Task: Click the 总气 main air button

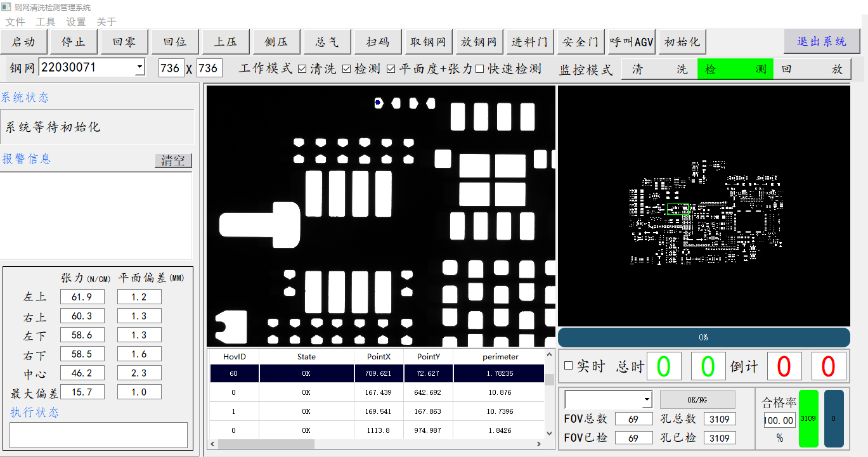Action: click(327, 42)
